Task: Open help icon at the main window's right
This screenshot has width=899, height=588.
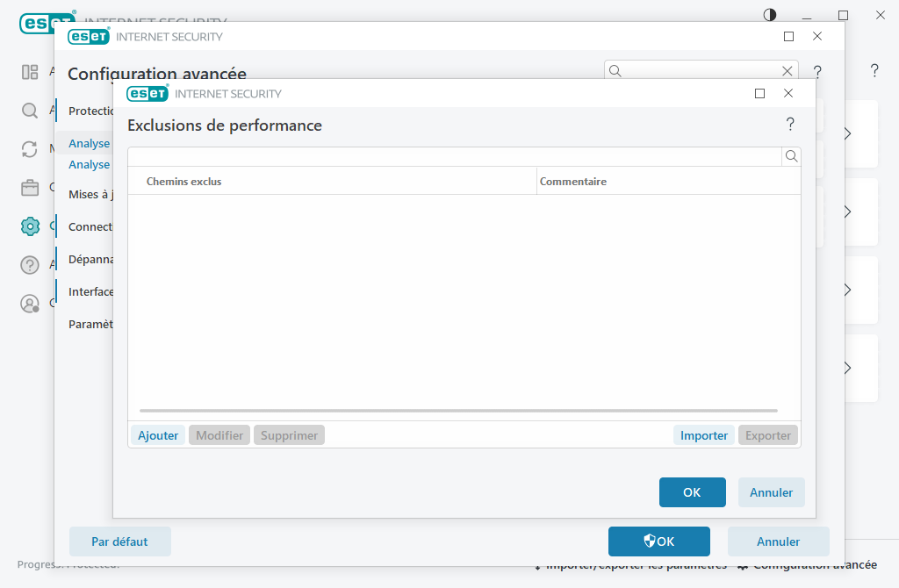Action: pyautogui.click(x=874, y=70)
